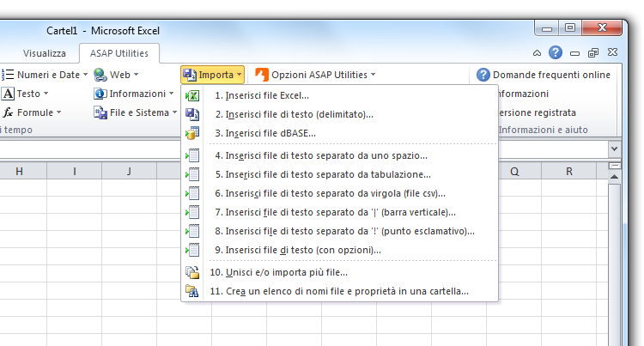Click the split box above the scrollbar

pyautogui.click(x=615, y=166)
